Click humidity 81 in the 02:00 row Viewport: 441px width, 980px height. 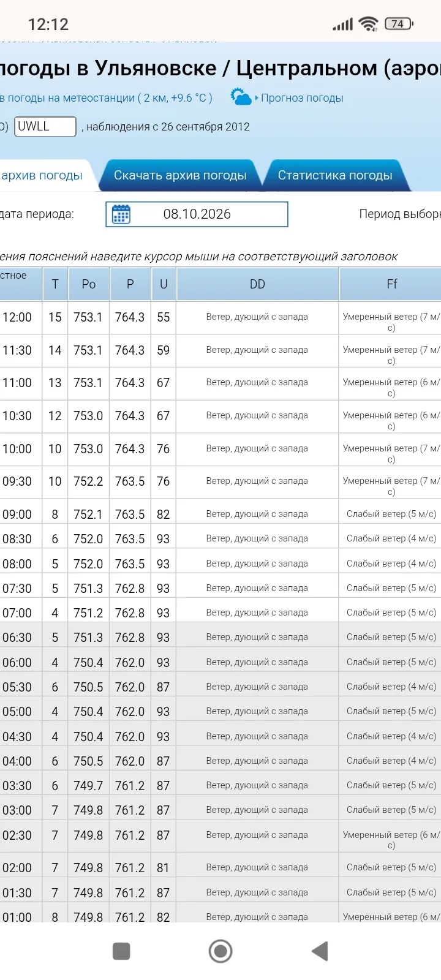point(164,868)
